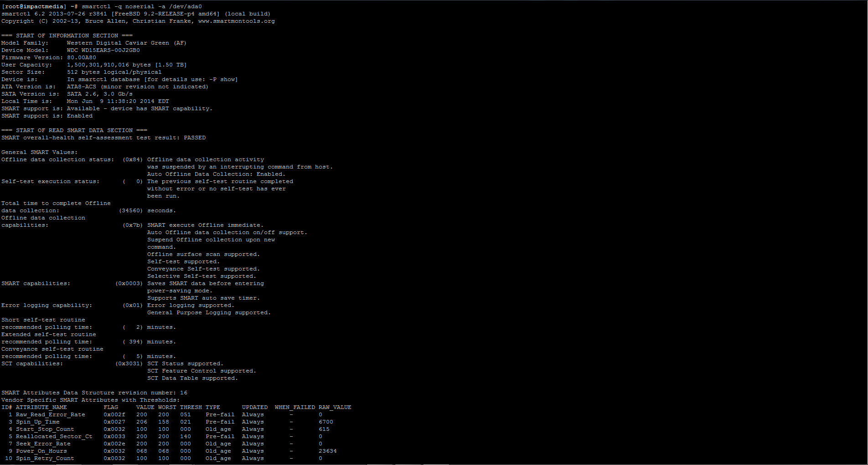
Task: Click the ATTRIBUTE_NAME column header
Action: (41, 408)
